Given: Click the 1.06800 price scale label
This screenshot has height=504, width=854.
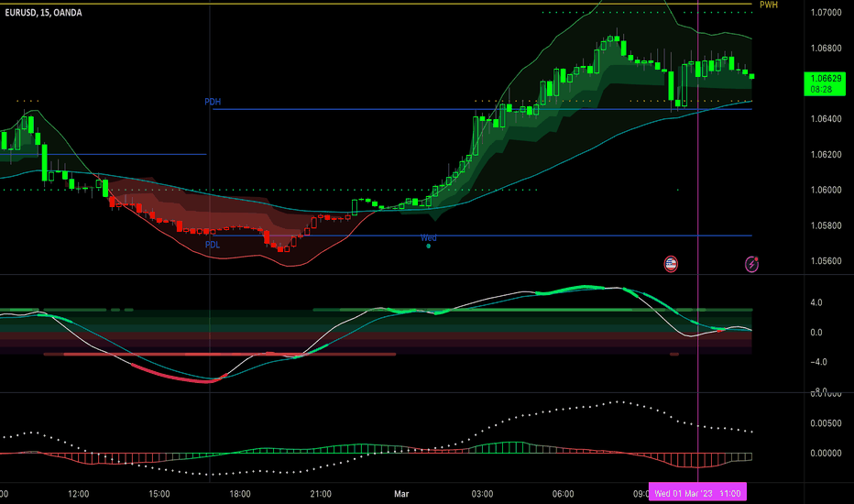Looking at the screenshot, I should pyautogui.click(x=826, y=48).
